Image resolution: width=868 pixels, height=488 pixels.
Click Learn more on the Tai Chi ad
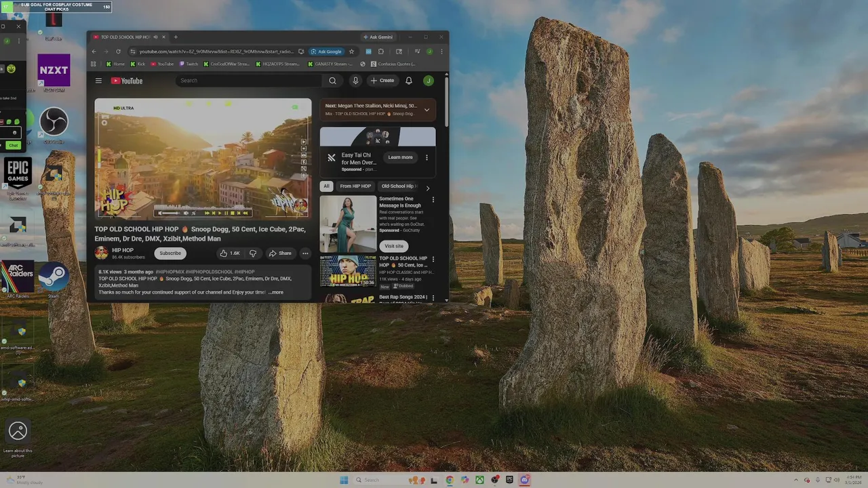(x=400, y=157)
